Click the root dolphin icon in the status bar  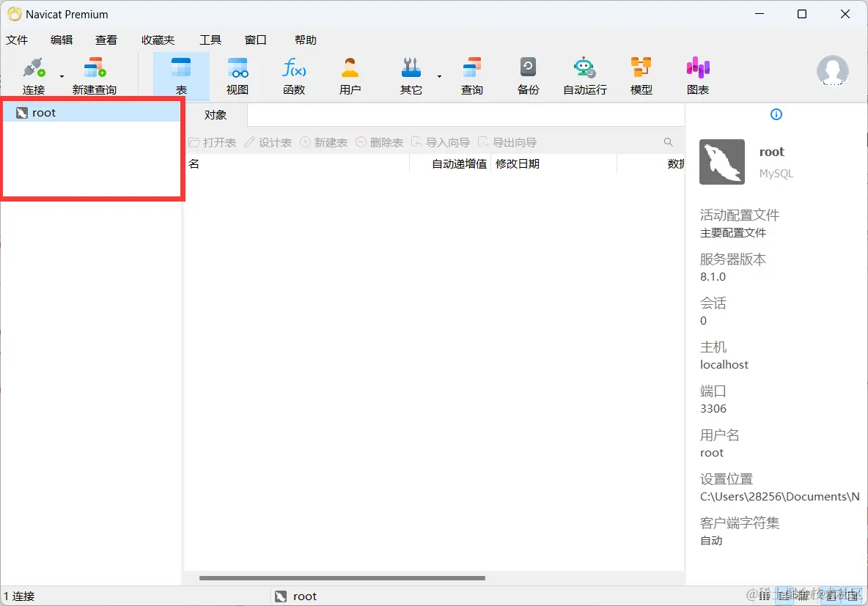[x=281, y=596]
